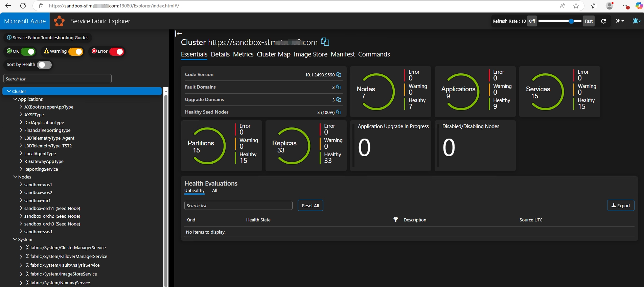Open the Copilot icon in browser toolbar
The height and width of the screenshot is (287, 644).
tap(639, 6)
